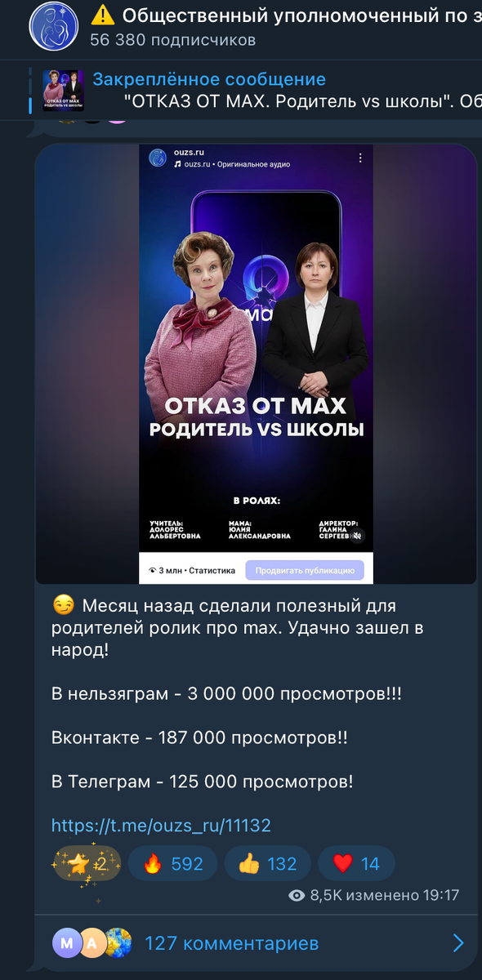
Task: Toggle the heart reaction showing 14
Action: pyautogui.click(x=357, y=863)
